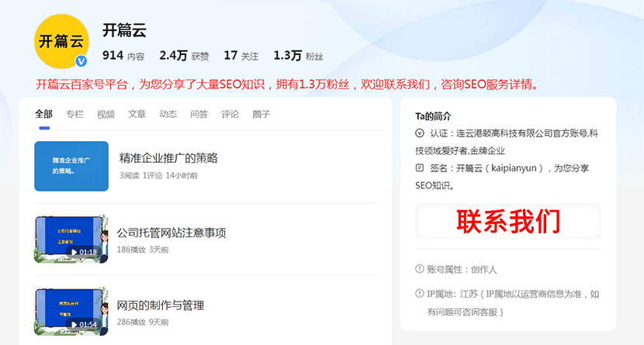Viewport: 644px width, 345px height.
Task: Switch to the 专栏 tab
Action: (x=74, y=114)
